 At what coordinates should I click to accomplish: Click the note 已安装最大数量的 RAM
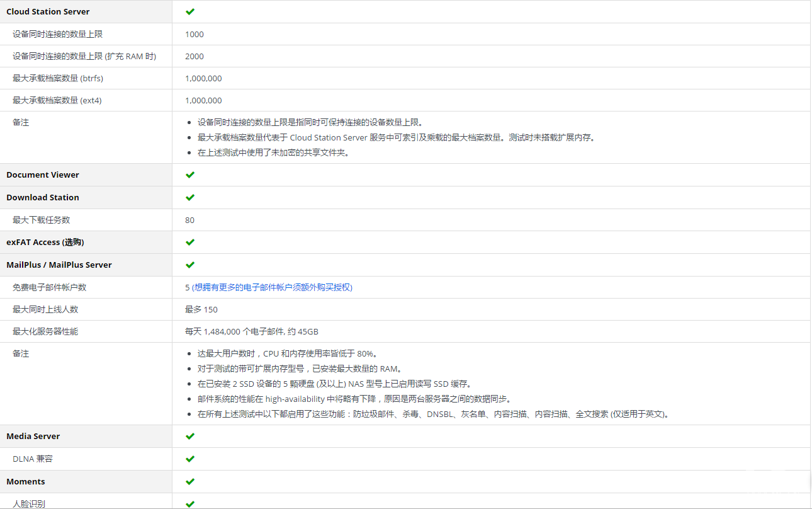pyautogui.click(x=300, y=369)
